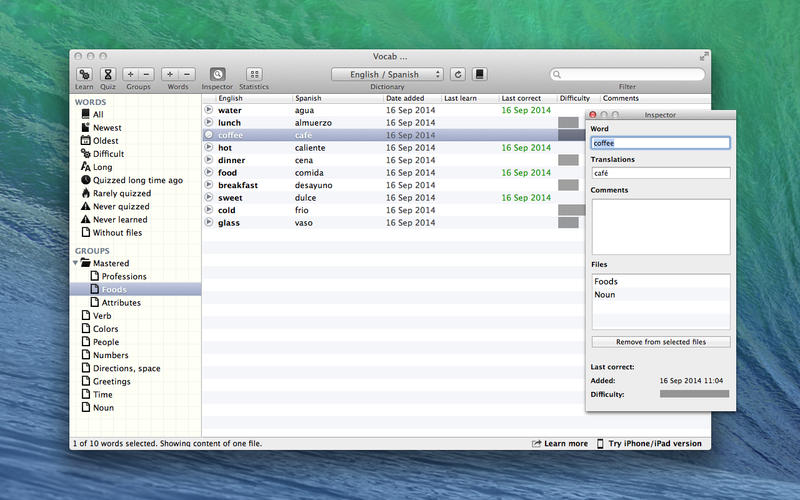
Task: Click the Translations field containing café
Action: 660,173
